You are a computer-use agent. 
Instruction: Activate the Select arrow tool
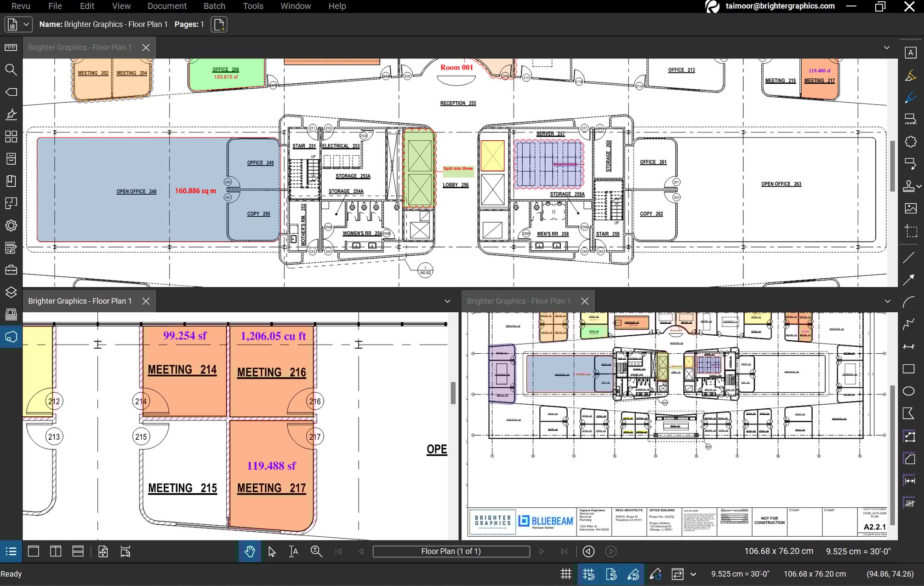(272, 552)
